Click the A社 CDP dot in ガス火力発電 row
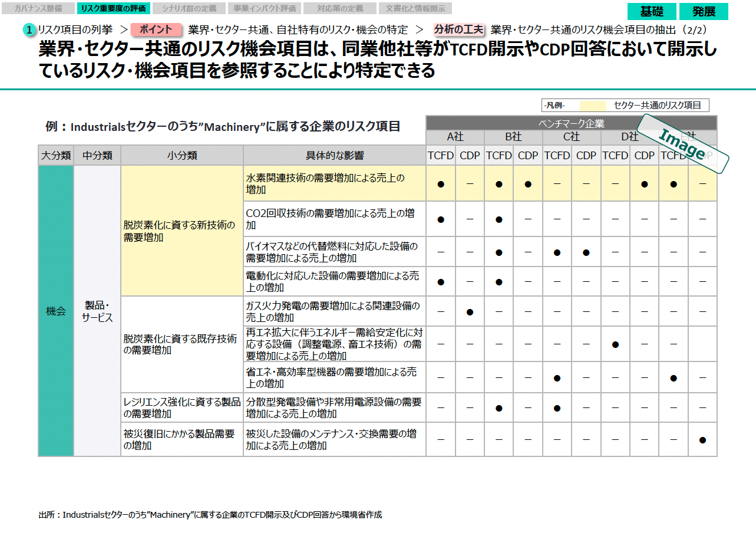Screen dimensions: 756x536 pos(470,311)
